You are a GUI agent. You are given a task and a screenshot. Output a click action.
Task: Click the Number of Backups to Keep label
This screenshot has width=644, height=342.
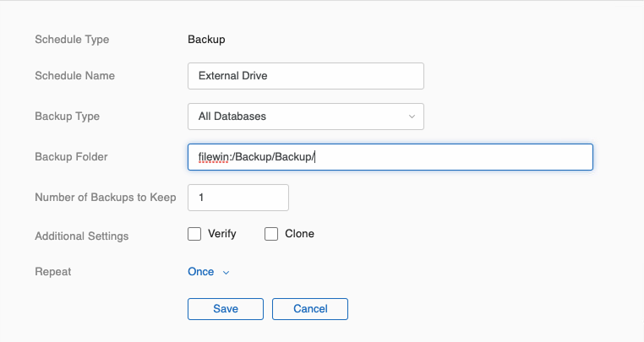[x=105, y=198]
